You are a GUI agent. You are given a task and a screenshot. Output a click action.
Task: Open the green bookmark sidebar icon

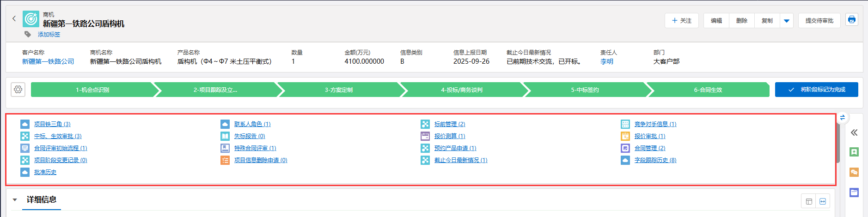point(854,152)
